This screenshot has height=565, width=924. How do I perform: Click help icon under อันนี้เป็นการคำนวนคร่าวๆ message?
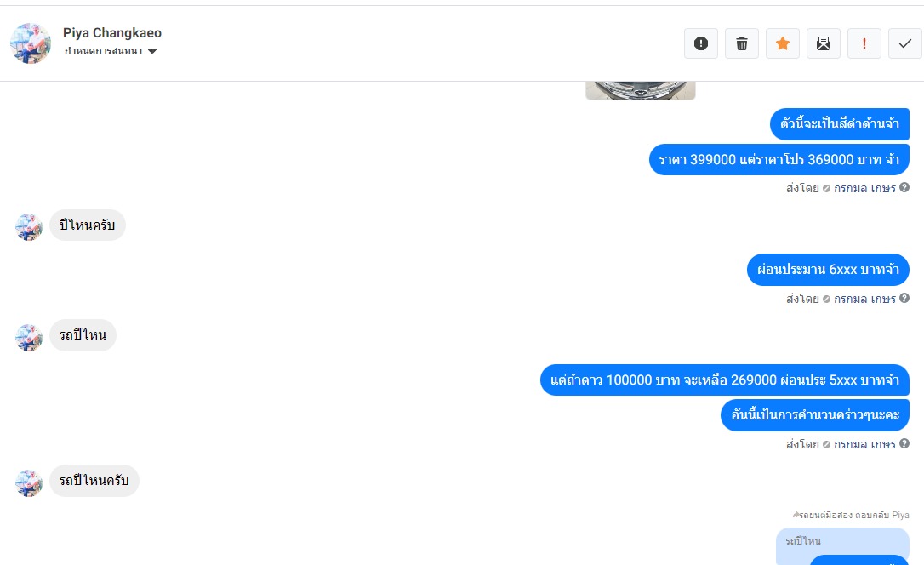904,443
